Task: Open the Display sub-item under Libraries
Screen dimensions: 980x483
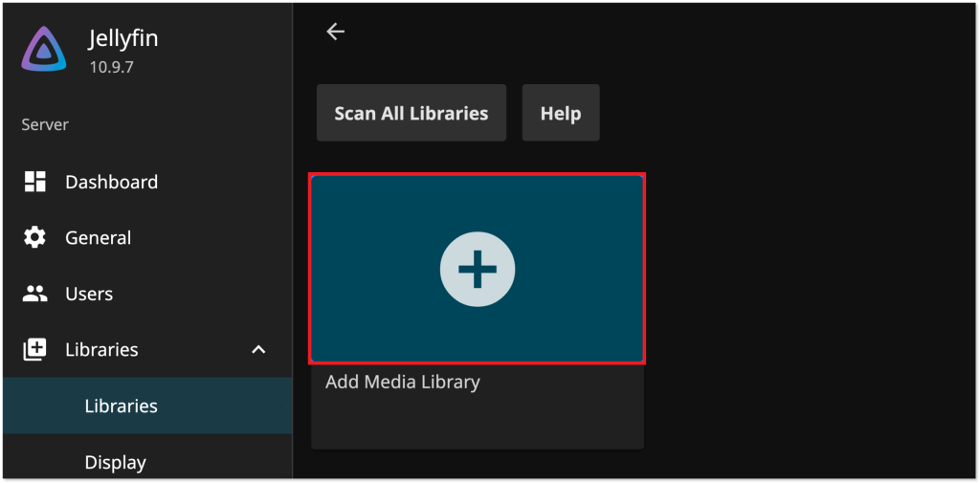Action: pyautogui.click(x=115, y=462)
